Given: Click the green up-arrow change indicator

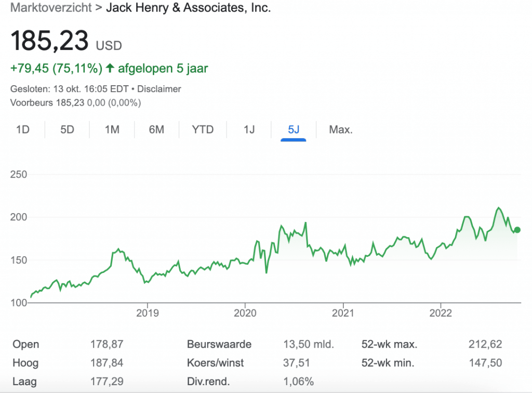Looking at the screenshot, I should (x=110, y=68).
